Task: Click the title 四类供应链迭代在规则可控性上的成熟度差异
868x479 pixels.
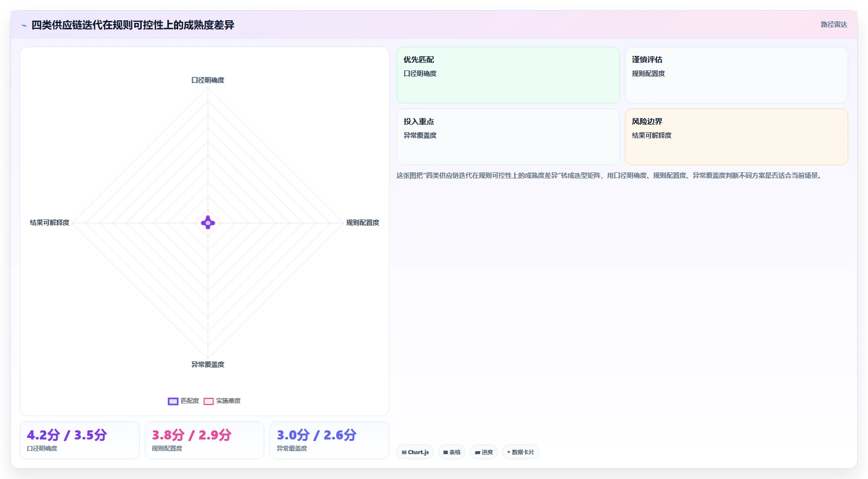Action: click(x=133, y=25)
